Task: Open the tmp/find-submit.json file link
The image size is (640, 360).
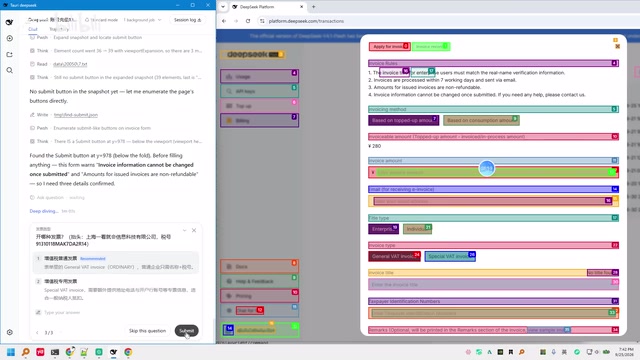Action: click(x=76, y=115)
